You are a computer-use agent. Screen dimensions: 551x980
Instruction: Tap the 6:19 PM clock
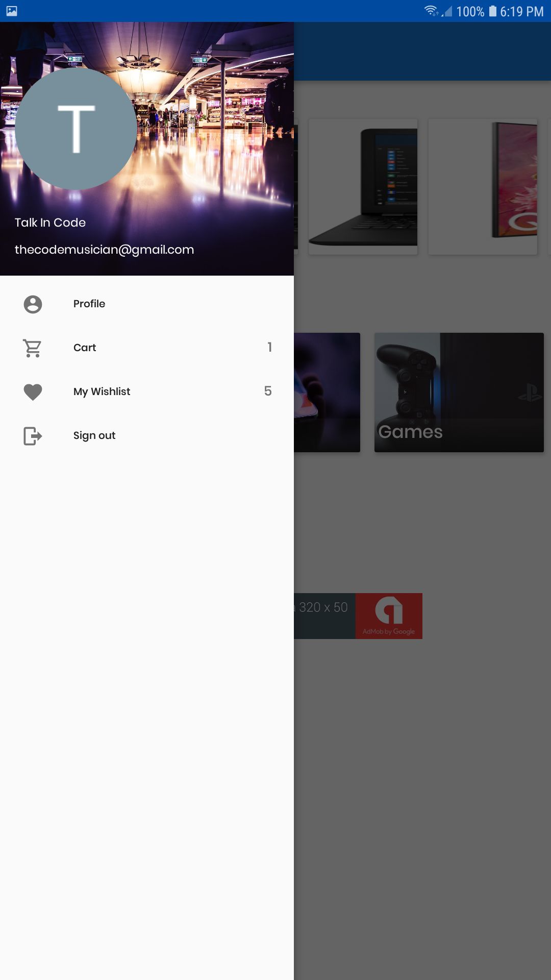click(522, 12)
